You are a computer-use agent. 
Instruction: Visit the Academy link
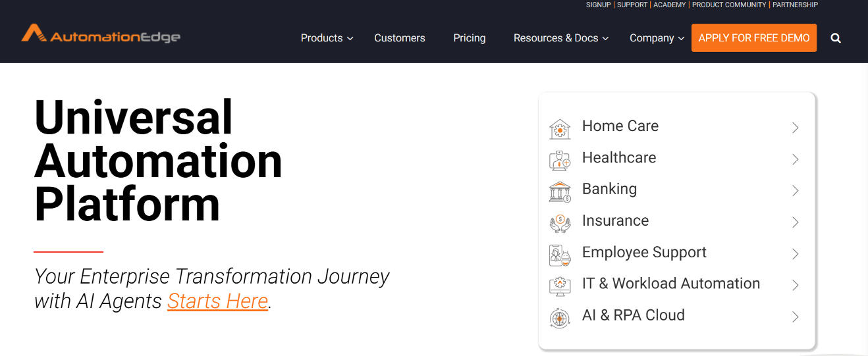click(669, 5)
